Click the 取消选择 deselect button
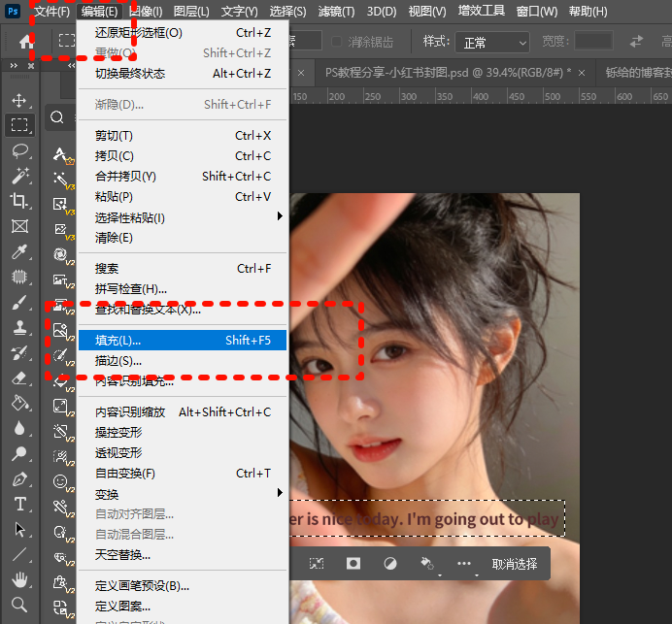 [514, 564]
